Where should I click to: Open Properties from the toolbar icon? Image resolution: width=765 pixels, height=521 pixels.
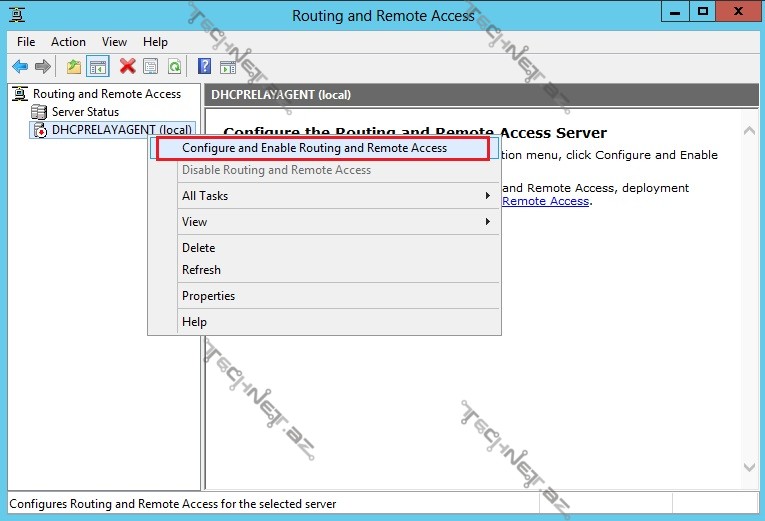[151, 67]
